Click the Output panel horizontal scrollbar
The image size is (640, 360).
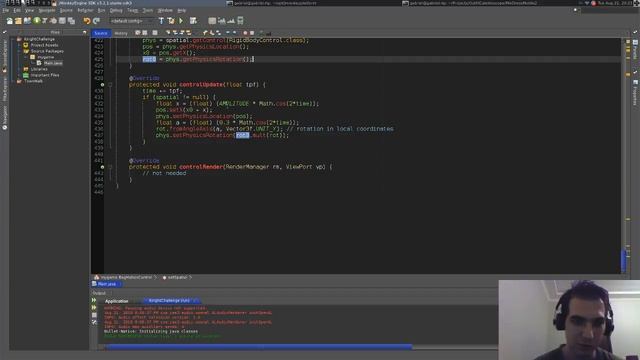click(x=259, y=347)
